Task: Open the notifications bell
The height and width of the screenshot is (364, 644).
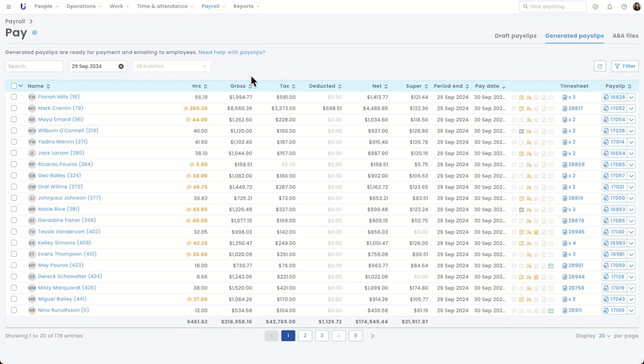Action: point(609,7)
